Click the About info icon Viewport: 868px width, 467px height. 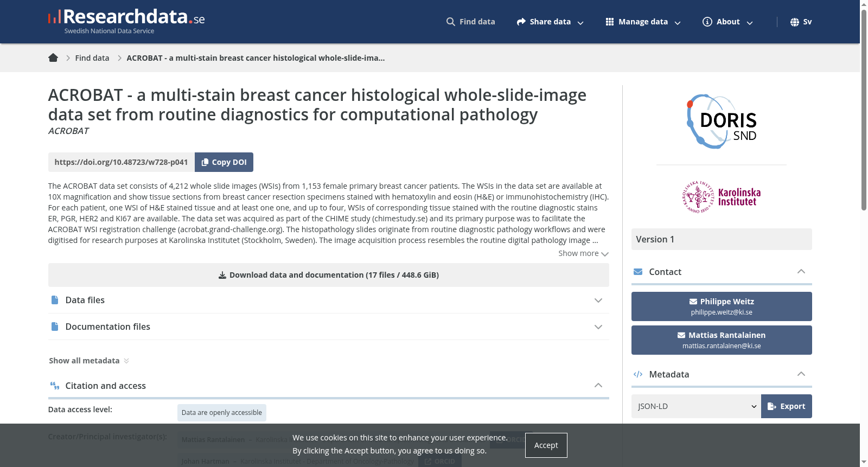tap(707, 22)
